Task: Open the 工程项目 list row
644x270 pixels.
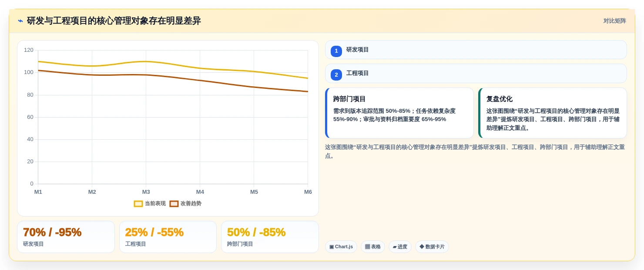Action: 476,74
